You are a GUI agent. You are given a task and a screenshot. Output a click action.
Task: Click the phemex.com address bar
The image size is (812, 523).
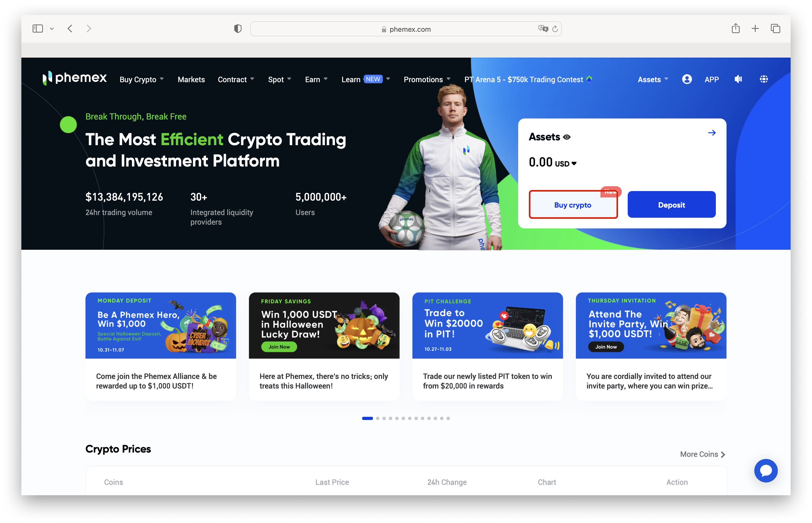(x=406, y=29)
